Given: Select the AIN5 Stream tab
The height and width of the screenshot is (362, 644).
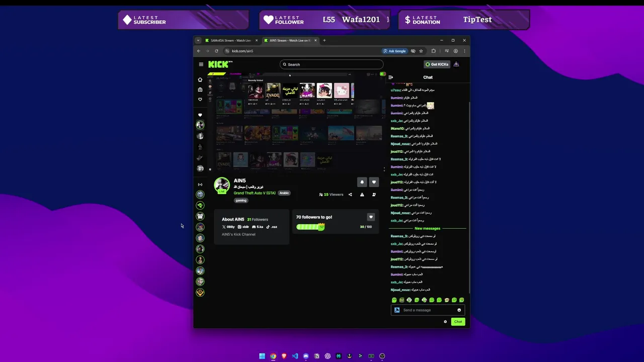Looking at the screenshot, I should [x=290, y=40].
